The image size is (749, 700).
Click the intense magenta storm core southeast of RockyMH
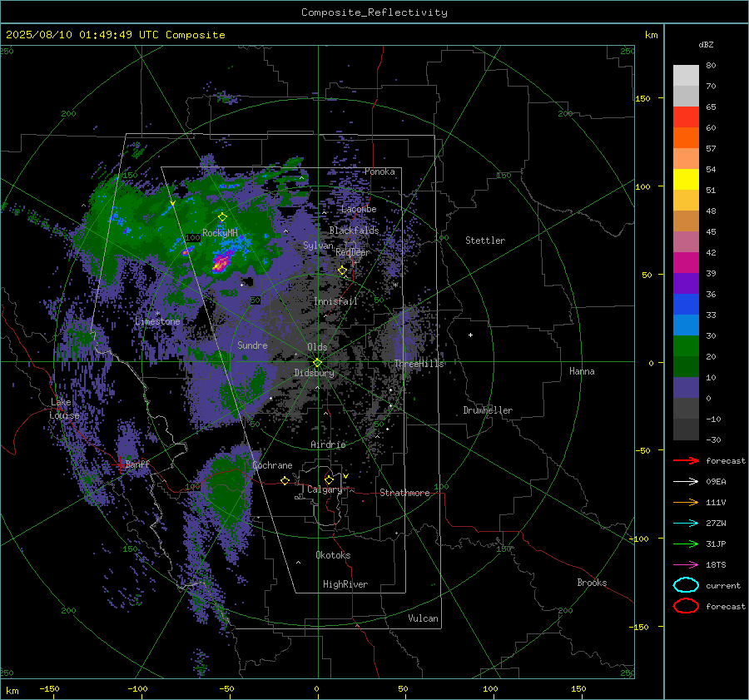(x=221, y=263)
